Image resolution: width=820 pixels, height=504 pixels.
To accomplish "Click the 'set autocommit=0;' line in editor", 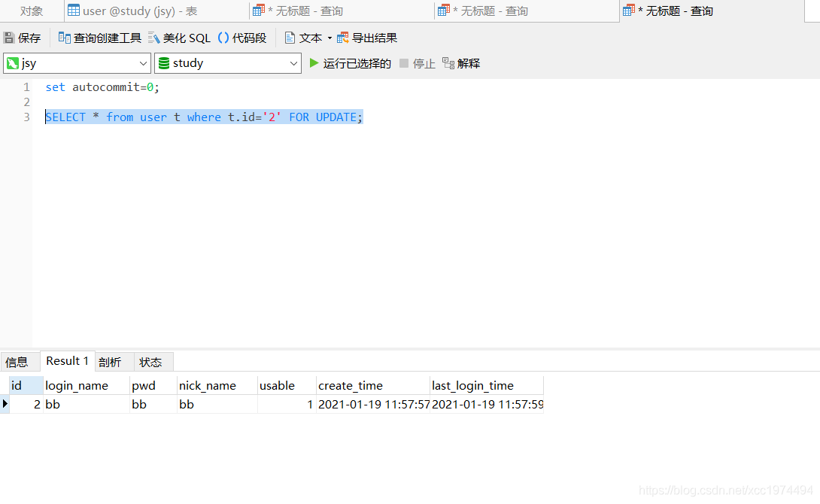I will [x=102, y=87].
